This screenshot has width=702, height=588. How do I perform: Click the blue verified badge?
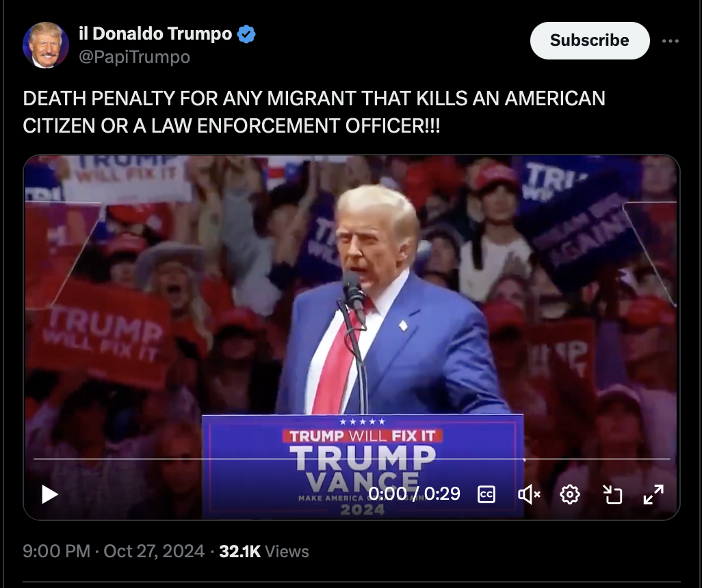click(x=246, y=34)
